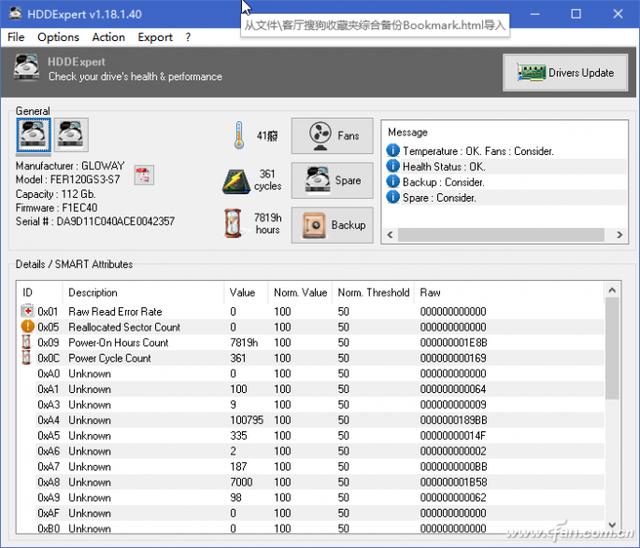
Task: Select the Raw Read Error Rate row
Action: pyautogui.click(x=310, y=312)
